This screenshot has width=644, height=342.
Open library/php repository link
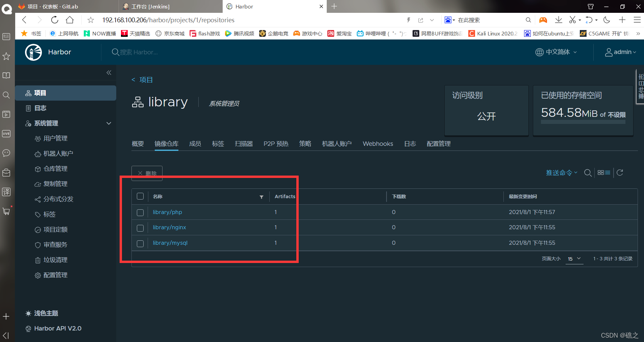pos(167,212)
